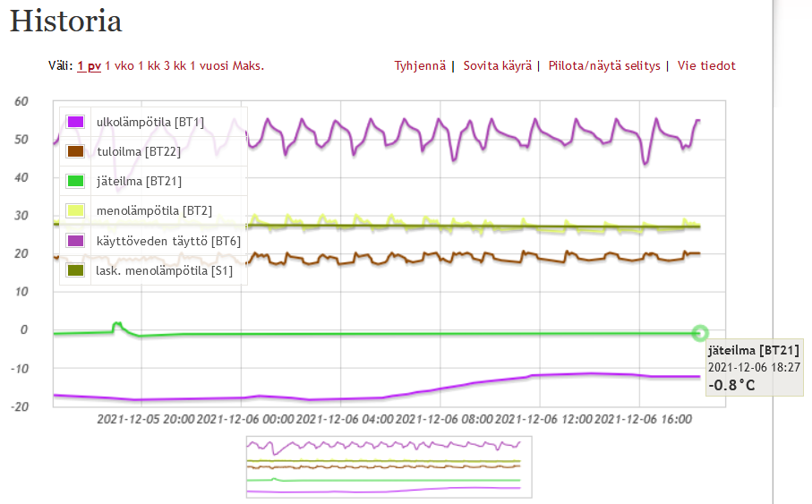
Task: Click the tuloilma [BT22] color swatch
Action: pos(75,152)
